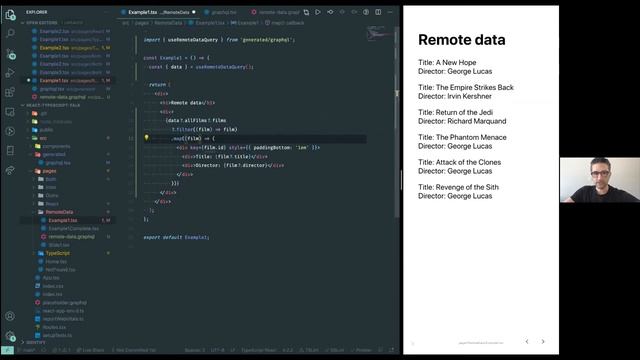Click the speaker webcam thumbnail
The image size is (640, 360).
coord(600,180)
